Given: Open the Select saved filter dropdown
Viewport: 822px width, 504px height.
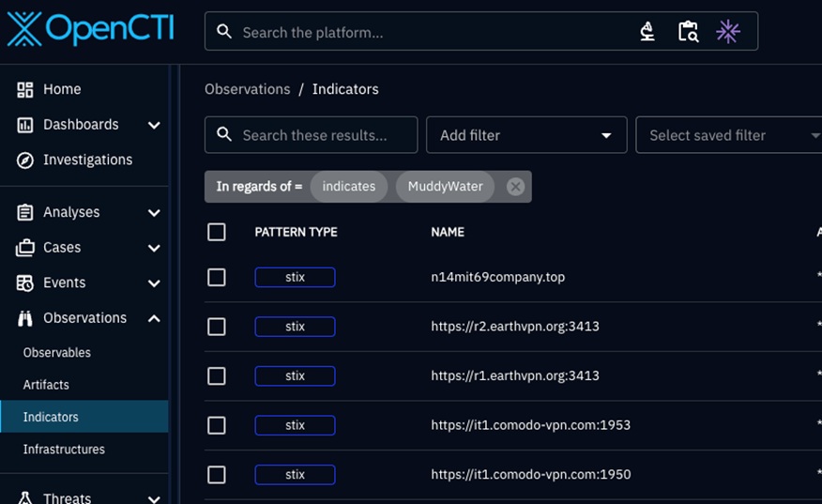Looking at the screenshot, I should click(x=729, y=135).
